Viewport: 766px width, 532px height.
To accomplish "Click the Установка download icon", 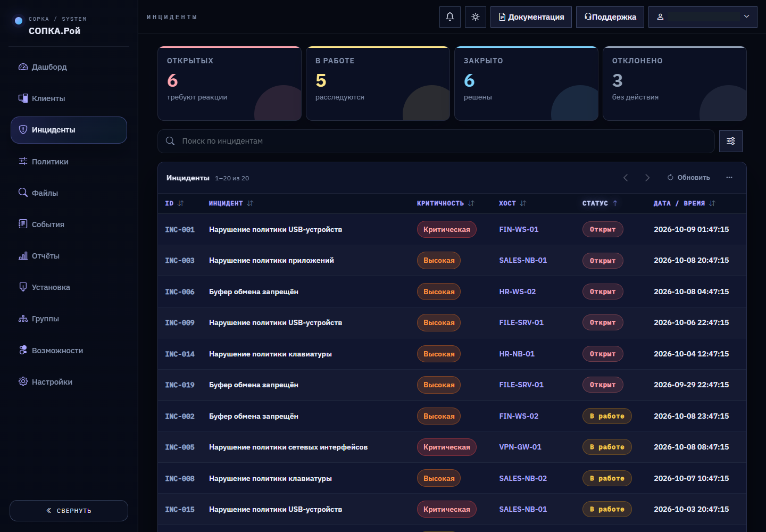I will [x=23, y=287].
